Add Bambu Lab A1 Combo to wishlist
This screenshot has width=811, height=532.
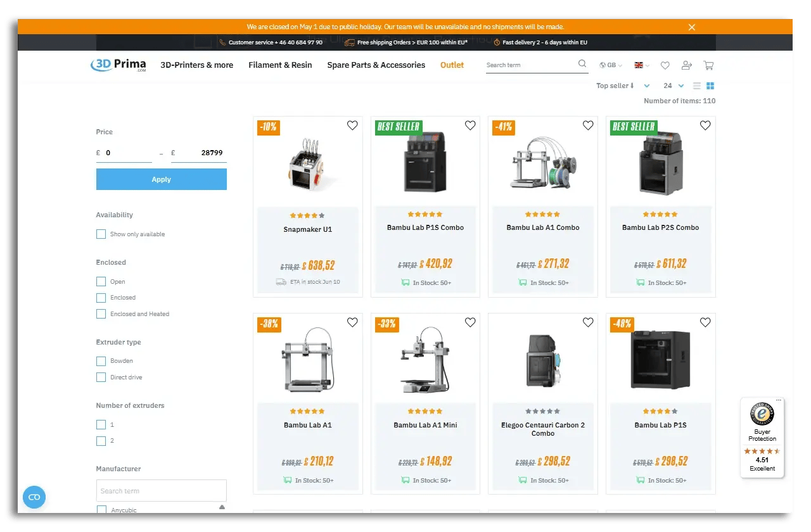click(x=588, y=125)
